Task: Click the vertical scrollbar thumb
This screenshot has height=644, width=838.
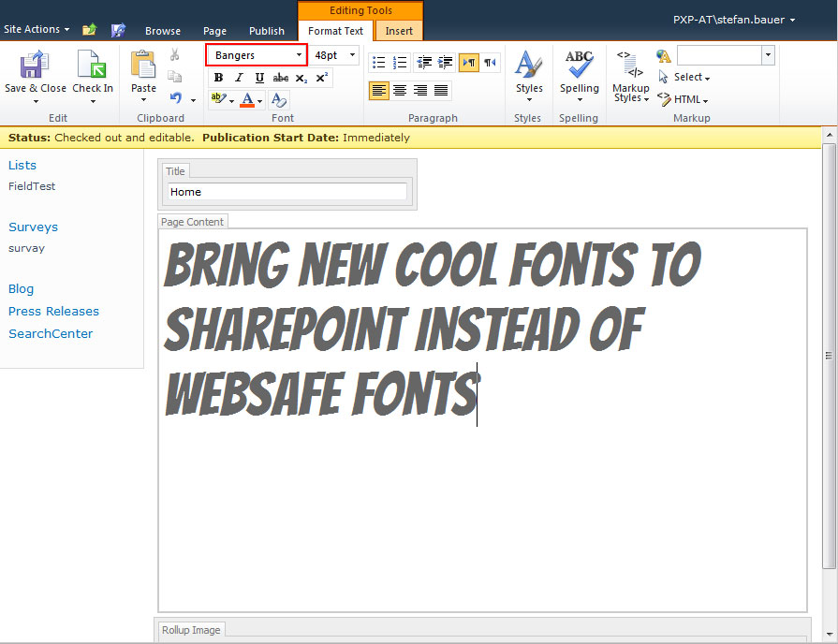Action: click(x=829, y=356)
